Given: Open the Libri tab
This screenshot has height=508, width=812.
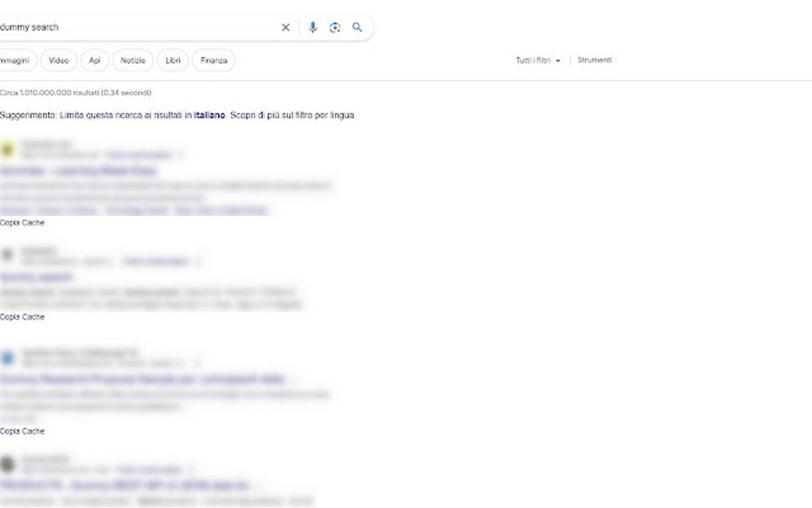Looking at the screenshot, I should click(x=173, y=60).
